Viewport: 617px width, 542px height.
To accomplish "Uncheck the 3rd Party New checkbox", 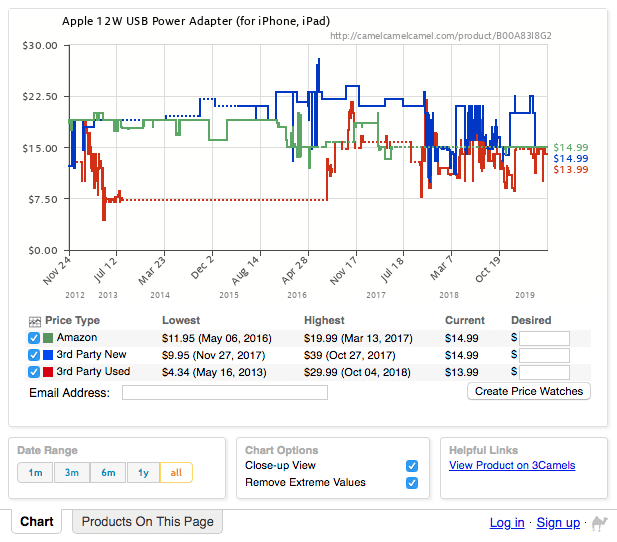I will pos(34,355).
